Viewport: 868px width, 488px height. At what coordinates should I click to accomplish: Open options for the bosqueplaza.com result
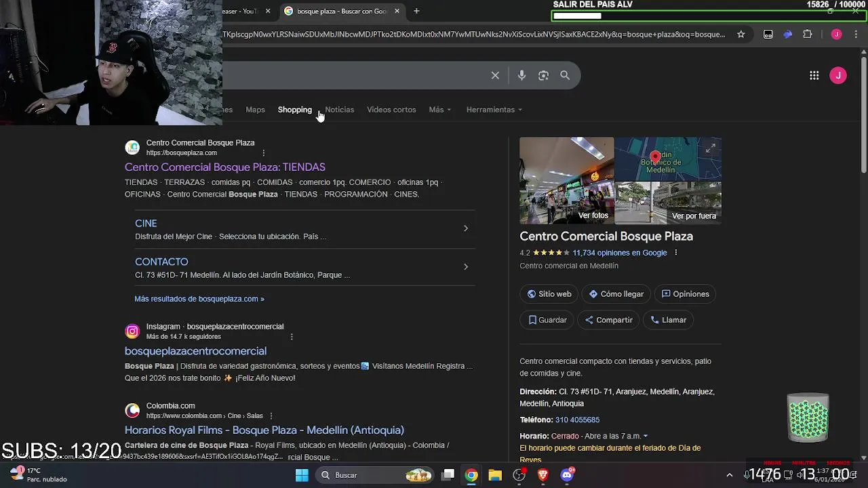click(264, 152)
